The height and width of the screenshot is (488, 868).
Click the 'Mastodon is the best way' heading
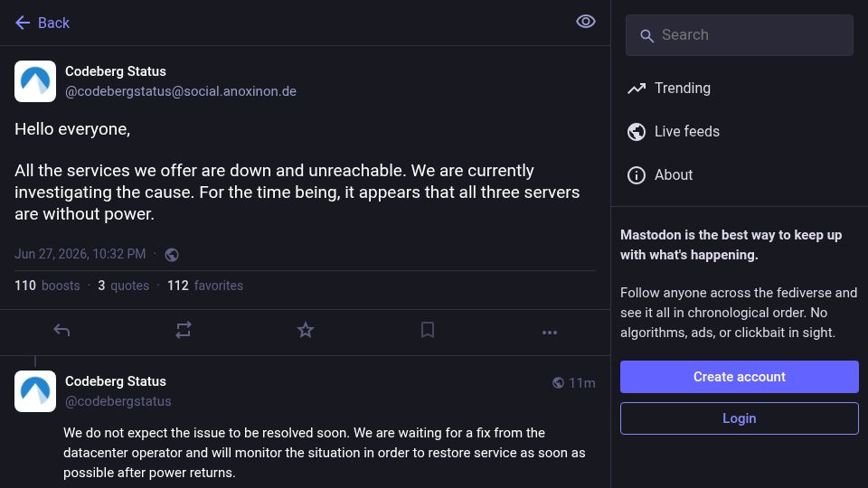click(x=731, y=245)
